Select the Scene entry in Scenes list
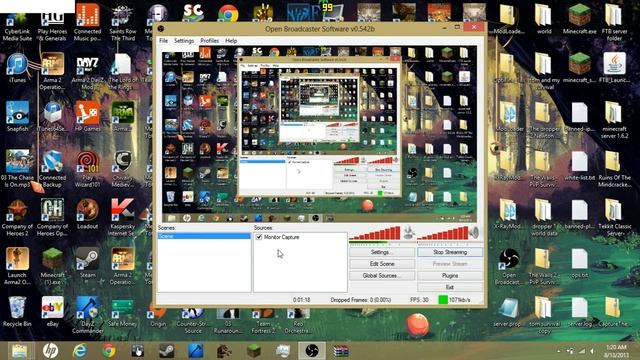This screenshot has height=360, width=640. 204,236
